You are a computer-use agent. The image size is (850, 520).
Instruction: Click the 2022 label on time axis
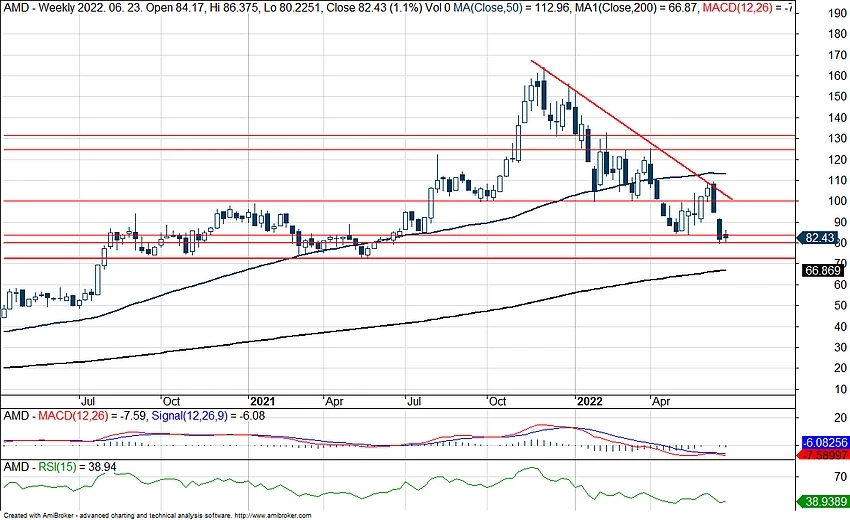tap(589, 397)
